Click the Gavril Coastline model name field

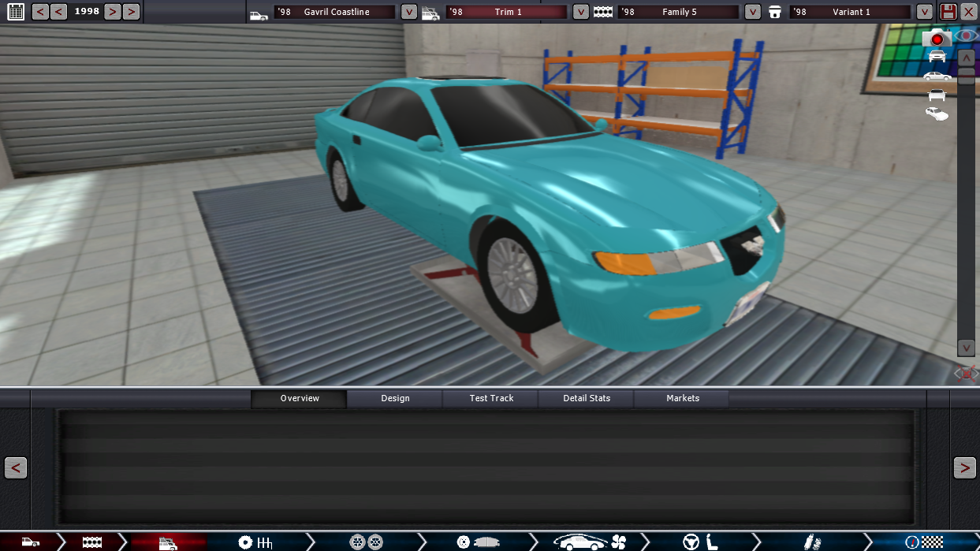334,12
